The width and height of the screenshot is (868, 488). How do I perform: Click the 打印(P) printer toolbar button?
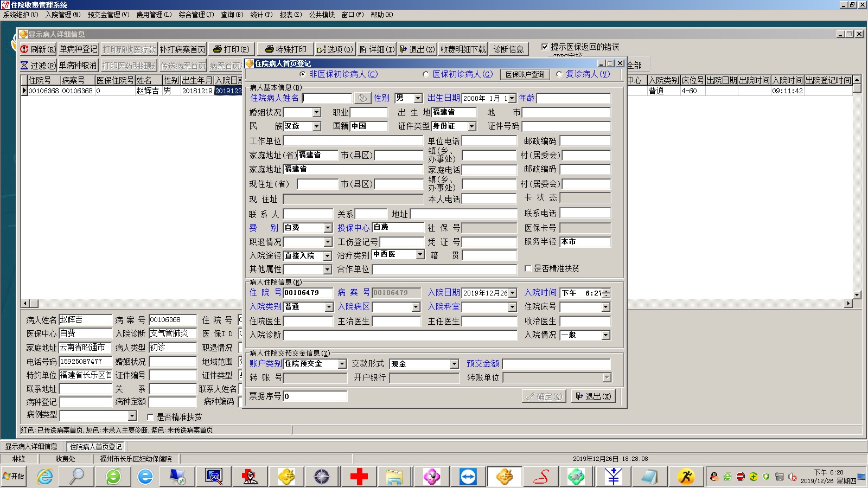[x=231, y=49]
